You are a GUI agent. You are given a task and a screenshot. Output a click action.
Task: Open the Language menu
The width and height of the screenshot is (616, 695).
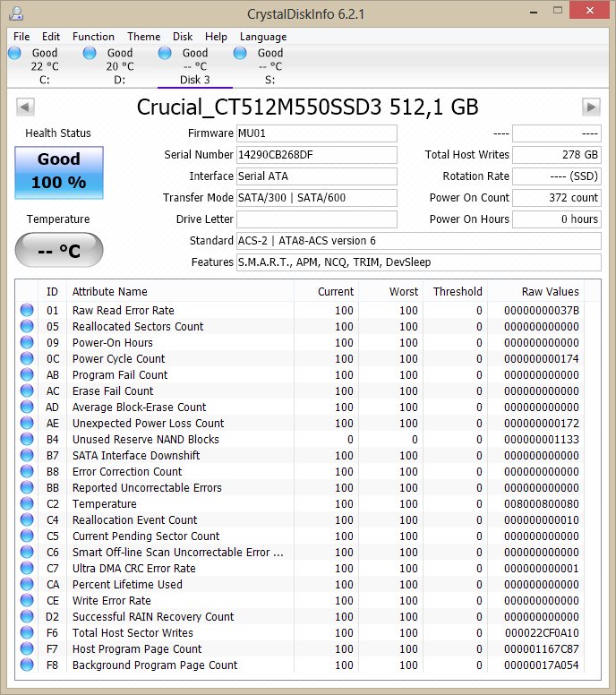[x=263, y=37]
